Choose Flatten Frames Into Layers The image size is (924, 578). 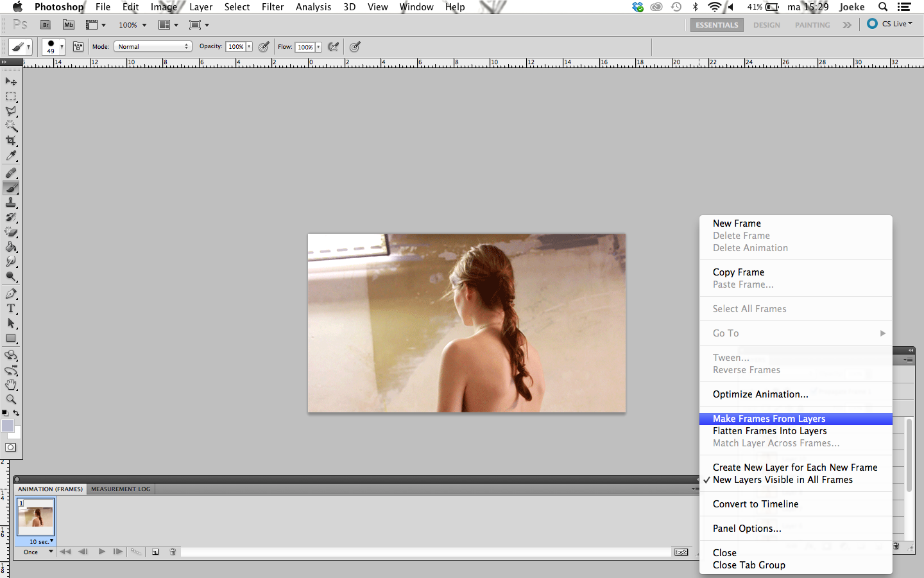pyautogui.click(x=796, y=431)
